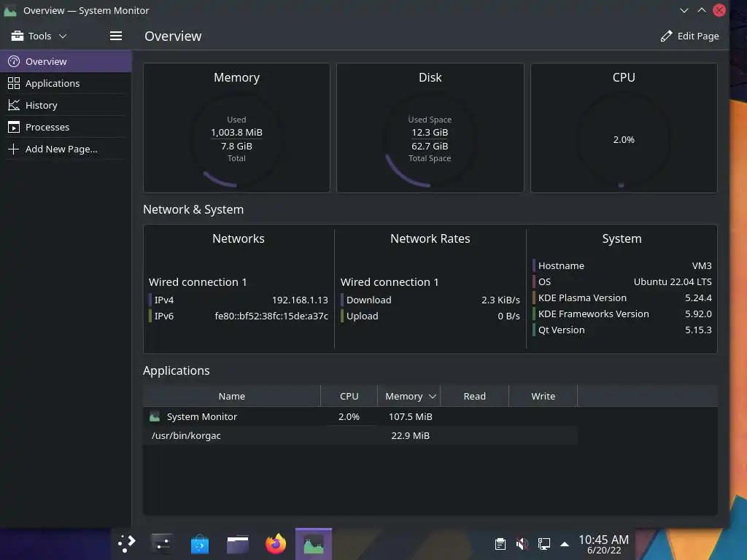Open the KDE application launcher
747x560 pixels.
click(127, 543)
